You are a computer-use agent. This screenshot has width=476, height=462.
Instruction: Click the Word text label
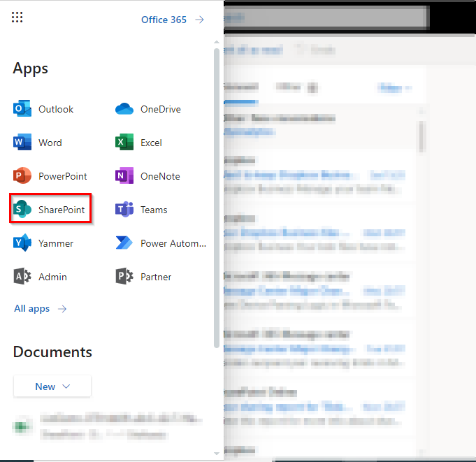(50, 143)
